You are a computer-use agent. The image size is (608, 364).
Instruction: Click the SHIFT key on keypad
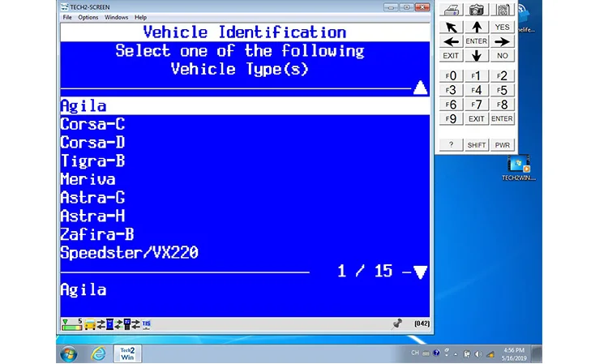[x=477, y=145]
